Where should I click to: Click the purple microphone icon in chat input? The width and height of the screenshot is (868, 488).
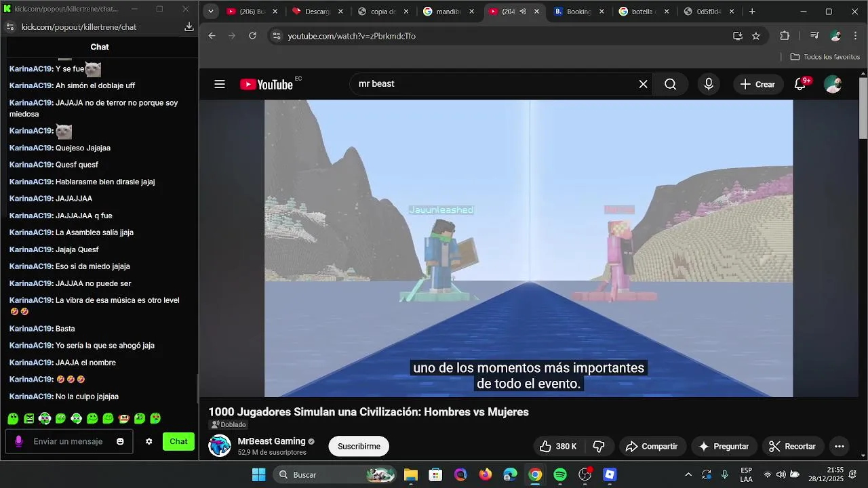coord(18,441)
